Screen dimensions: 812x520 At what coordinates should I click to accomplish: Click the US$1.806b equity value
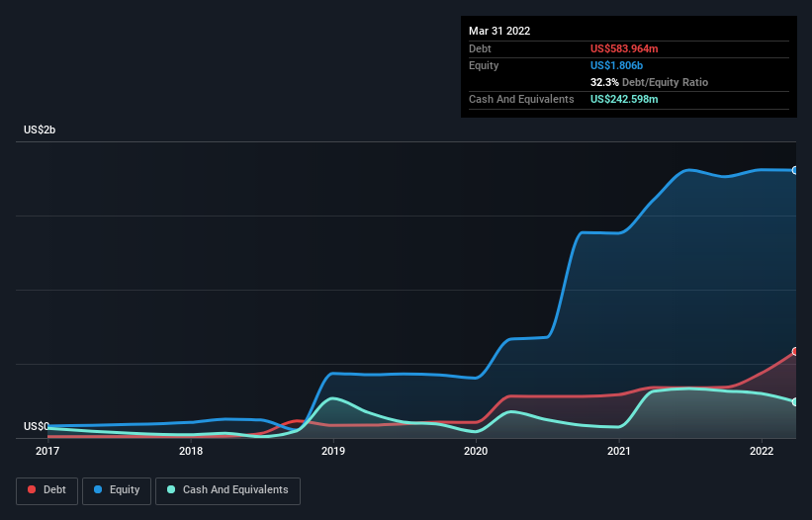(616, 65)
